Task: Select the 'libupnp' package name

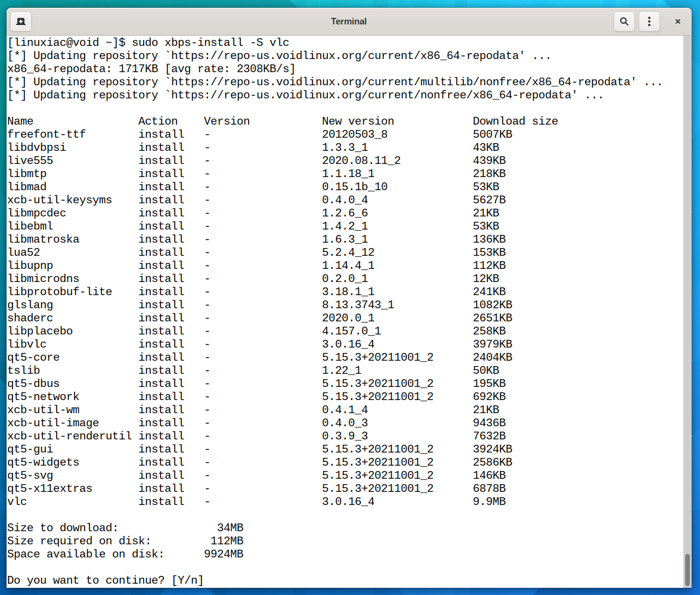Action: (x=30, y=265)
